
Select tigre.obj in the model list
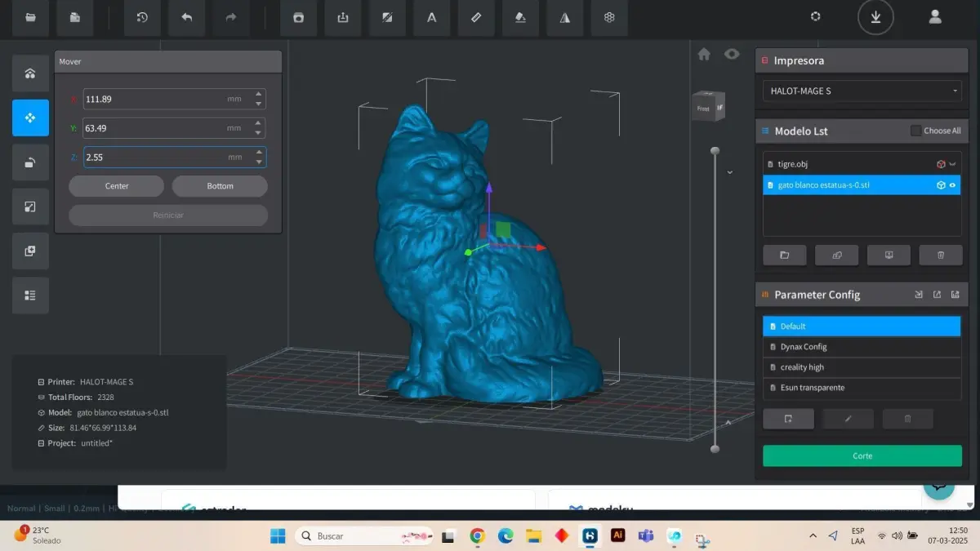click(862, 164)
